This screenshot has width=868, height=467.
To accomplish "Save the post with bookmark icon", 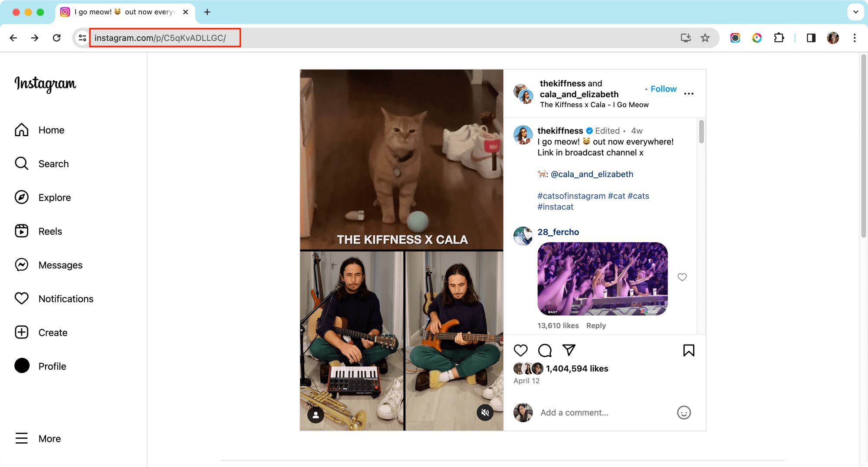I will click(688, 350).
